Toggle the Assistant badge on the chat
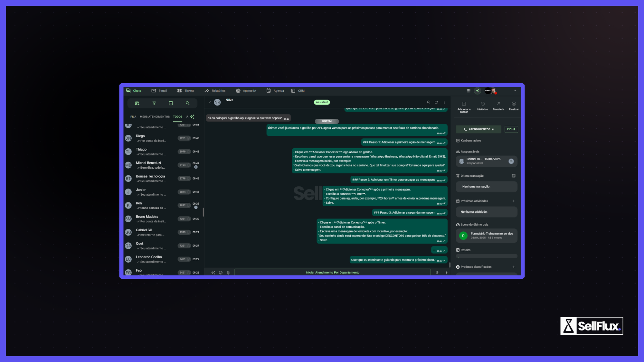644x362 pixels. point(321,102)
